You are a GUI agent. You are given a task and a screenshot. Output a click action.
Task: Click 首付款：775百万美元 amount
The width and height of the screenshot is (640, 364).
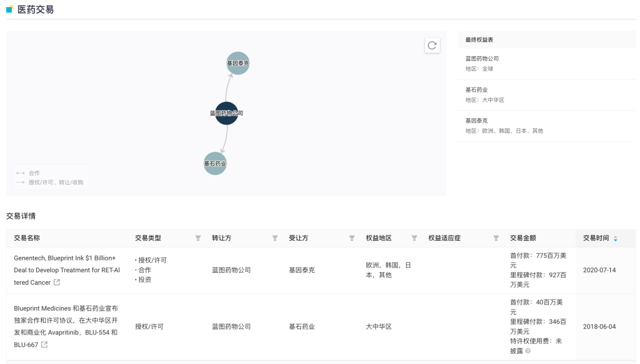[538, 260]
